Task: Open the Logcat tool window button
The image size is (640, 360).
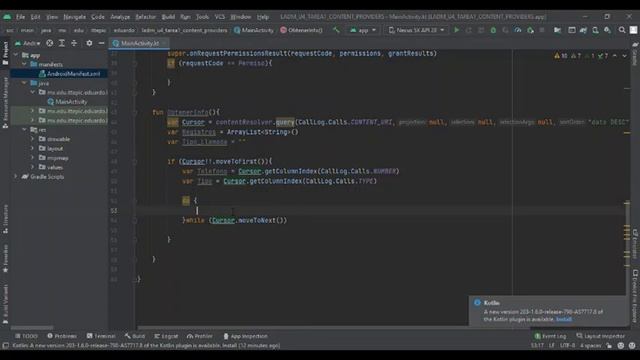Action: pyautogui.click(x=166, y=336)
